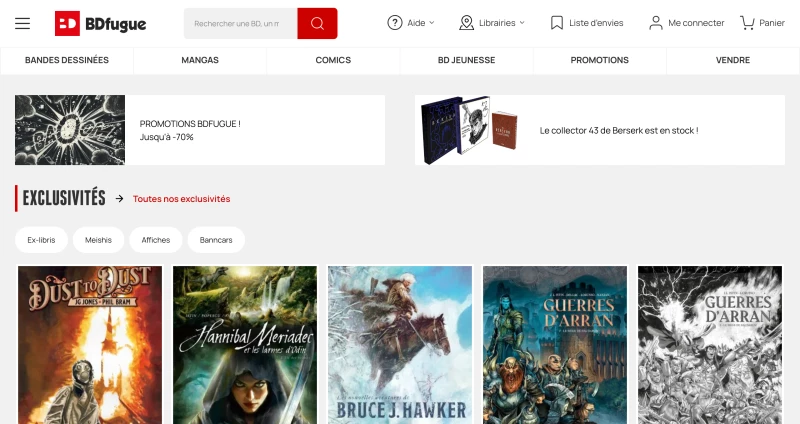
Task: Expand the Aide dropdown chevron
Action: tap(432, 23)
